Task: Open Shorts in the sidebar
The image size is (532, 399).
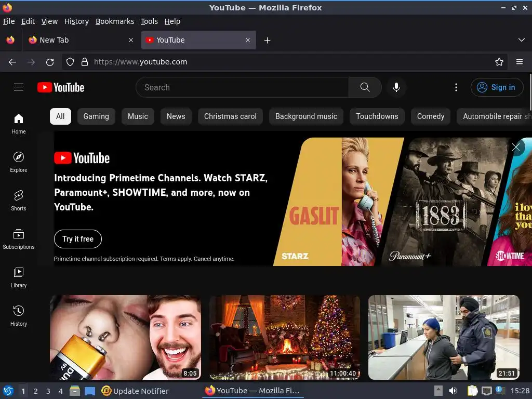Action: [19, 201]
